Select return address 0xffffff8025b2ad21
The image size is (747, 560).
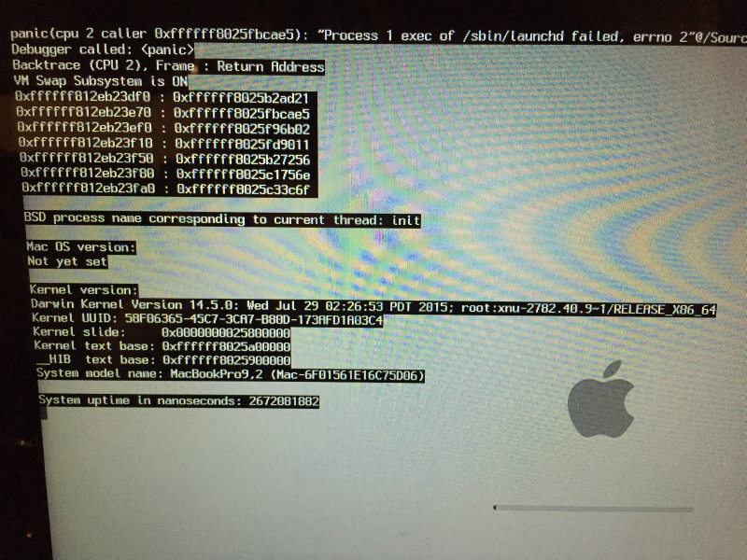coord(241,98)
